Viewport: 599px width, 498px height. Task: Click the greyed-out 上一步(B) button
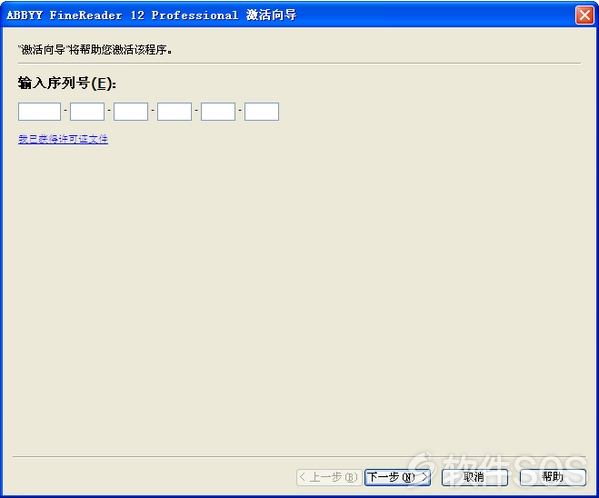(x=329, y=477)
